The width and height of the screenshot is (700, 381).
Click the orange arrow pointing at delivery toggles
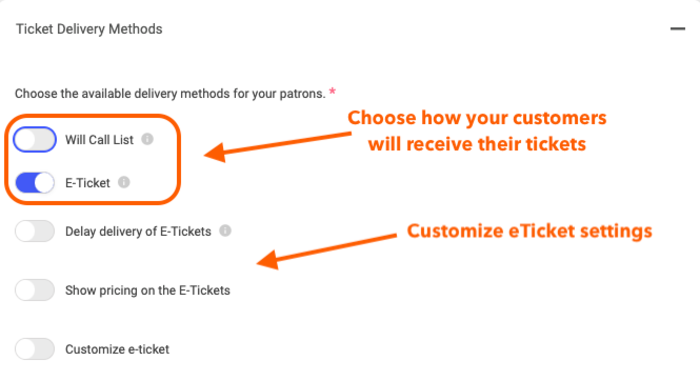(277, 147)
